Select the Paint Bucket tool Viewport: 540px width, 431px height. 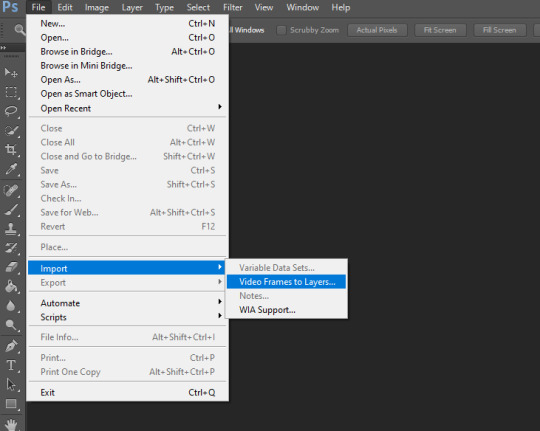[x=11, y=286]
